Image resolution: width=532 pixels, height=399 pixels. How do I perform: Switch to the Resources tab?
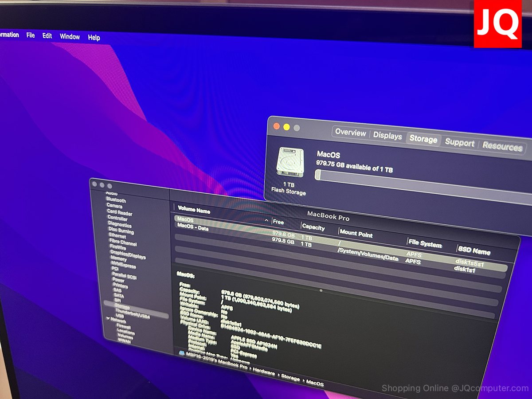click(502, 146)
